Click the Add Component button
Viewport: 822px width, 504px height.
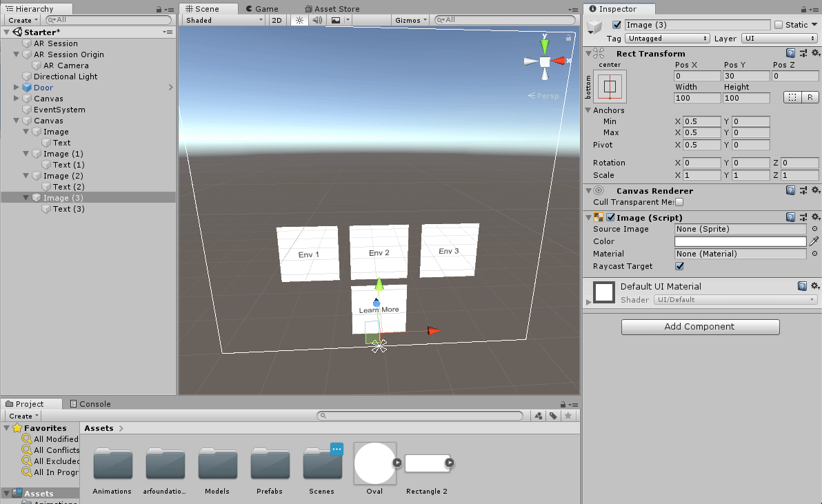click(700, 327)
